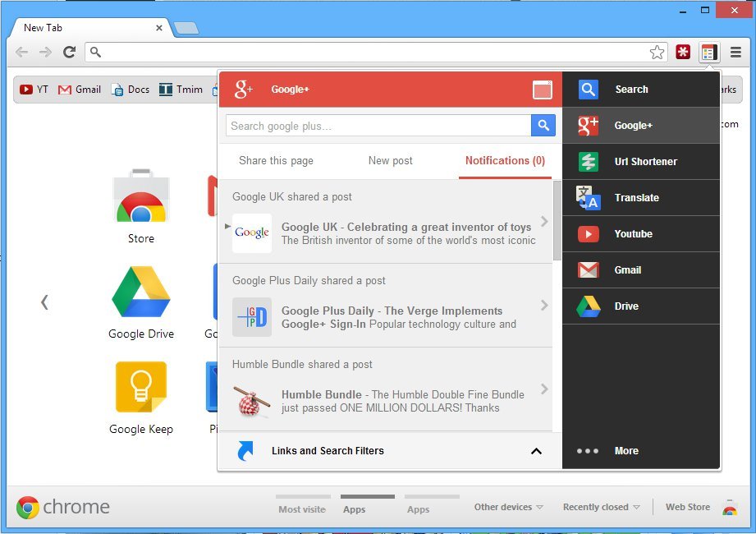Select Notifications (0) tab
756x534 pixels.
[x=505, y=161]
